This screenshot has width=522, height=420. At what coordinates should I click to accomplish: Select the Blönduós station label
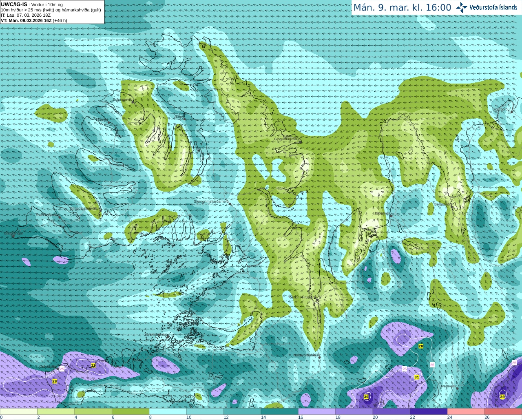[382, 213]
